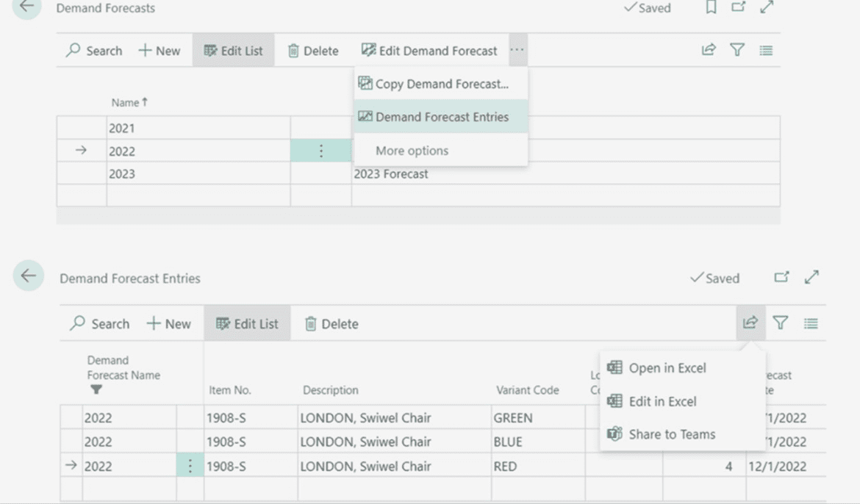
Task: Open row actions menu for 2022 forecast
Action: click(x=320, y=151)
